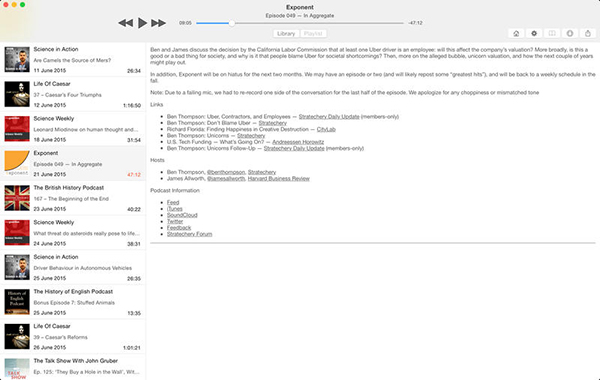Select the 'Bonus Episode 7: Stuffed Animals' episode

pyautogui.click(x=73, y=302)
